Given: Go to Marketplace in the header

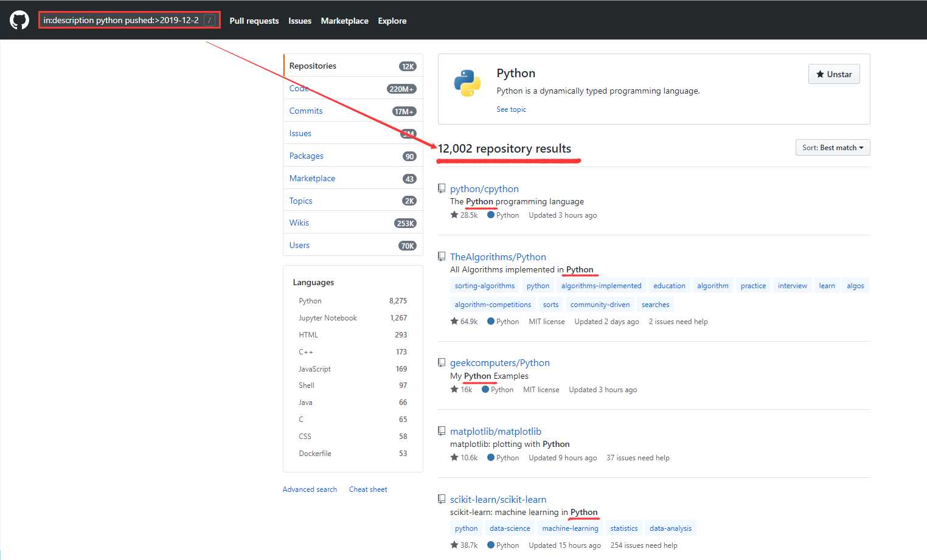Looking at the screenshot, I should point(345,21).
